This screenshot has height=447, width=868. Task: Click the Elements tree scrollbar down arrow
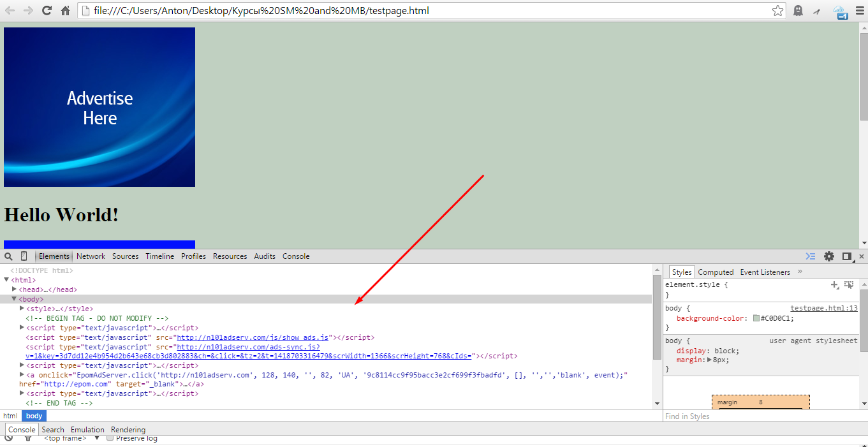click(657, 404)
